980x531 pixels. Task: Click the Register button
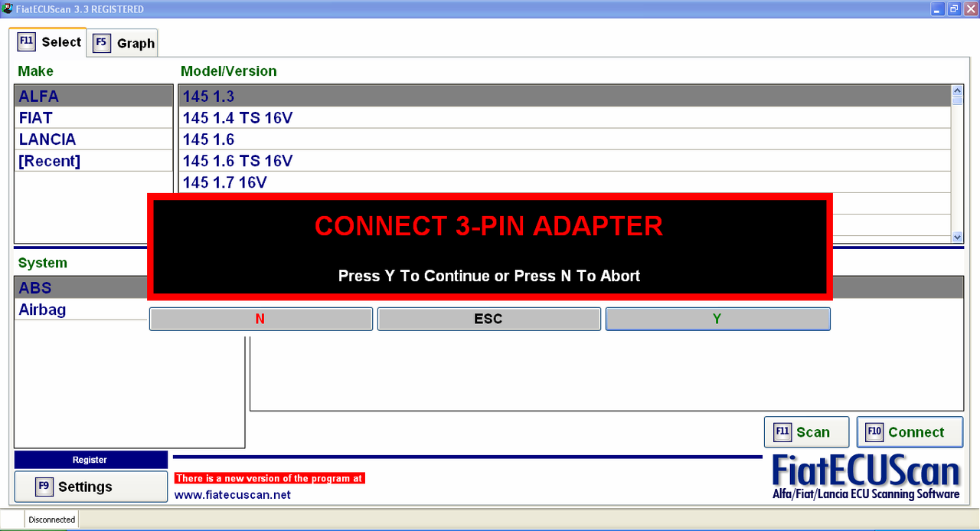tap(90, 460)
